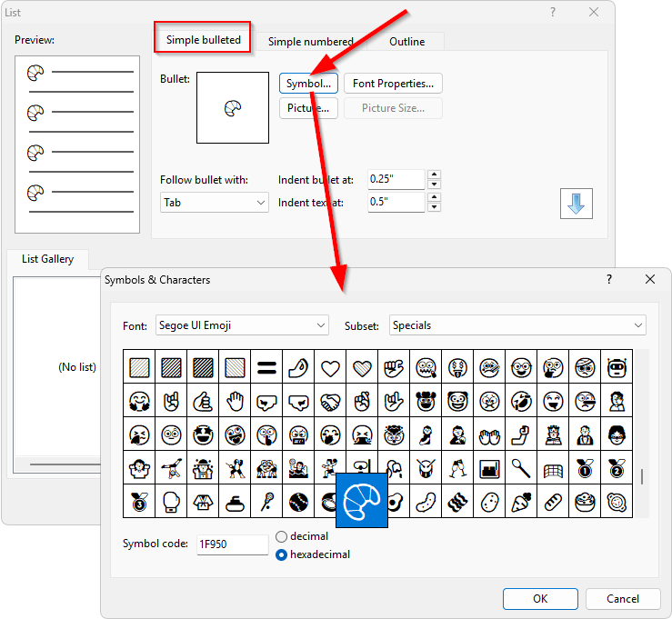Decrease the Indent bullet at value
This screenshot has width=672, height=619.
click(x=434, y=185)
